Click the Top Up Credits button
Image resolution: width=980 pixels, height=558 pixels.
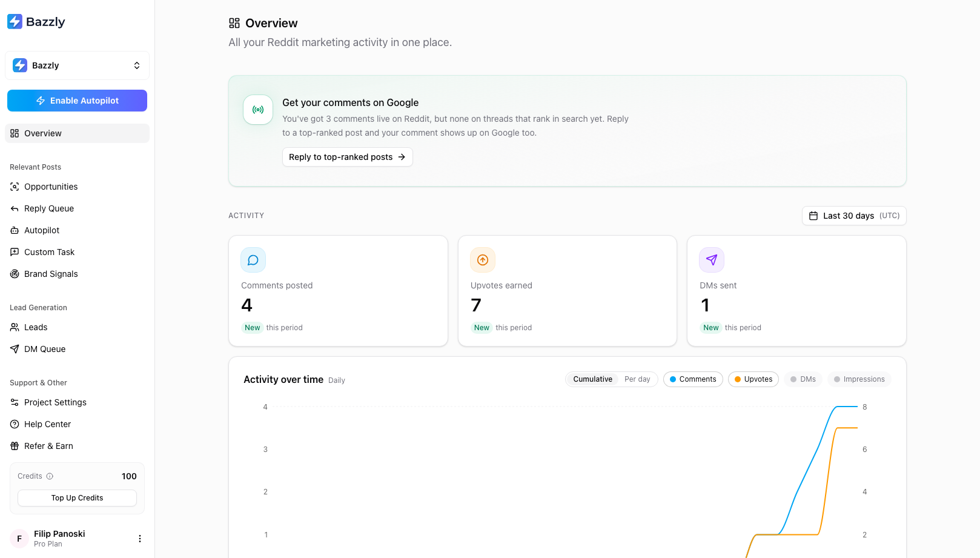click(x=77, y=498)
